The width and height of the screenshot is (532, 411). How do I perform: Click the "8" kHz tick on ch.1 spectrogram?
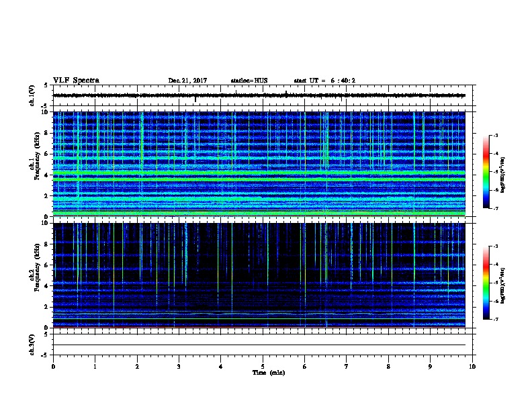[47, 133]
